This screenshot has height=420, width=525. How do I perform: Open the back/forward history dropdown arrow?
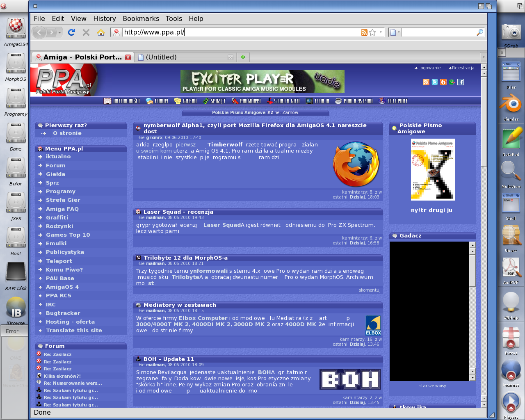(x=60, y=32)
